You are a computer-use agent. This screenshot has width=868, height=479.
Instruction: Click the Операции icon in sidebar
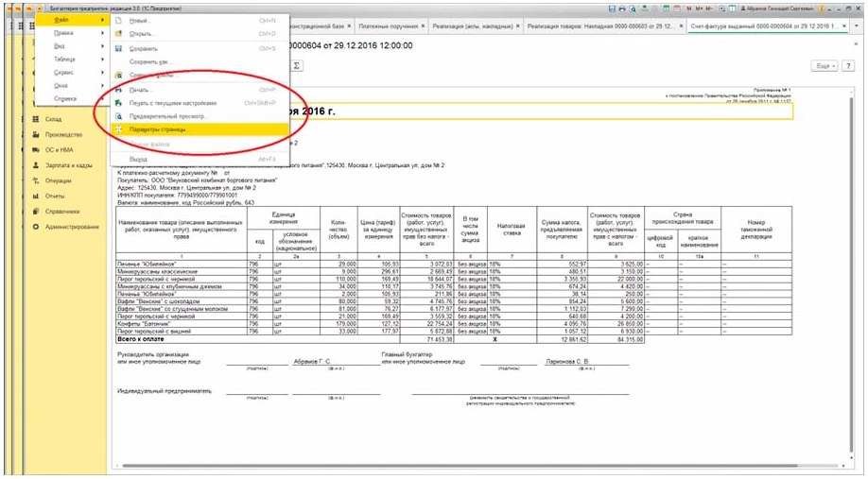click(x=36, y=180)
